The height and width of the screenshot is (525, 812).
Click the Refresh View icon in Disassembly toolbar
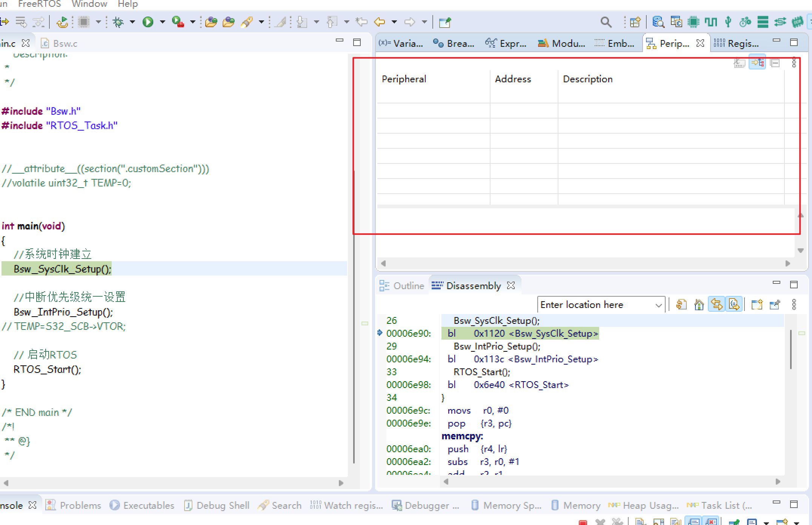[681, 305]
